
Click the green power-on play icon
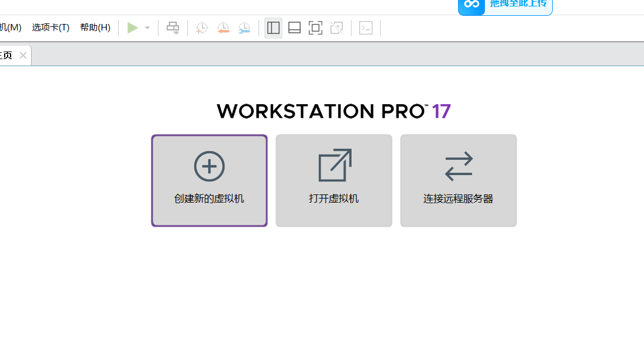tap(132, 28)
